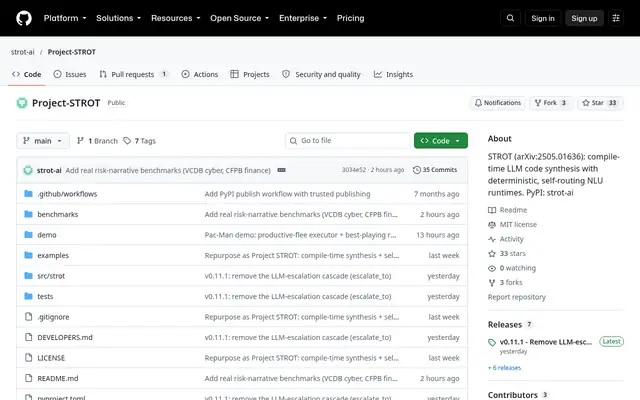Open the 1 Branch link
640x400 pixels.
coord(97,141)
